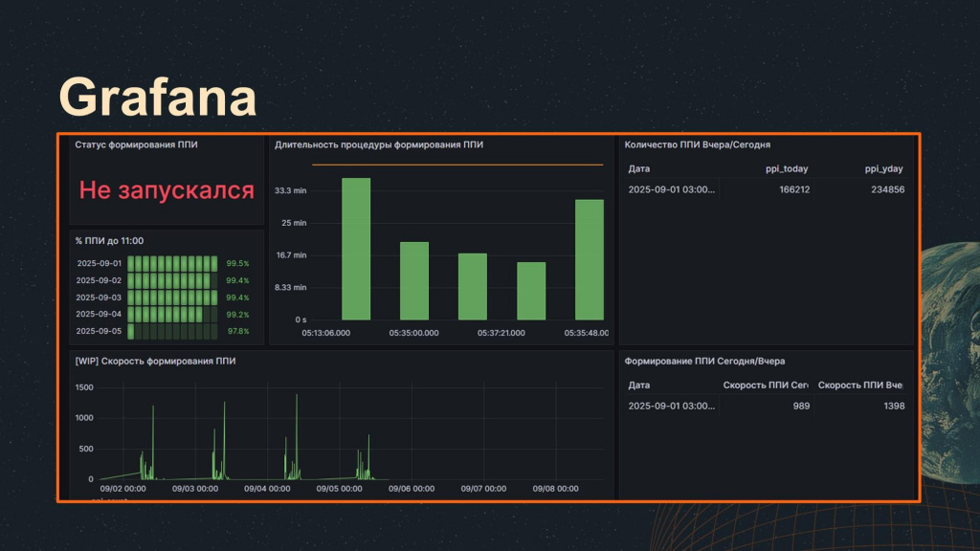Image resolution: width=980 pixels, height=551 pixels.
Task: Open 'Количество ППИ Вчера/Сегодня' panel title
Action: coord(698,145)
